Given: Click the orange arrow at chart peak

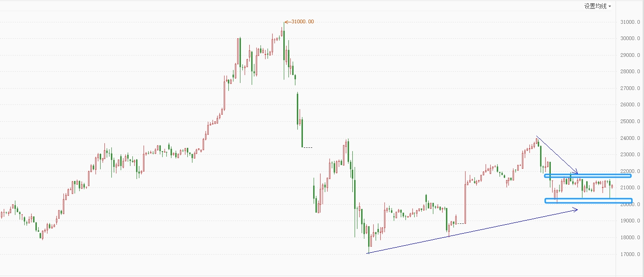Looking at the screenshot, I should [x=287, y=21].
